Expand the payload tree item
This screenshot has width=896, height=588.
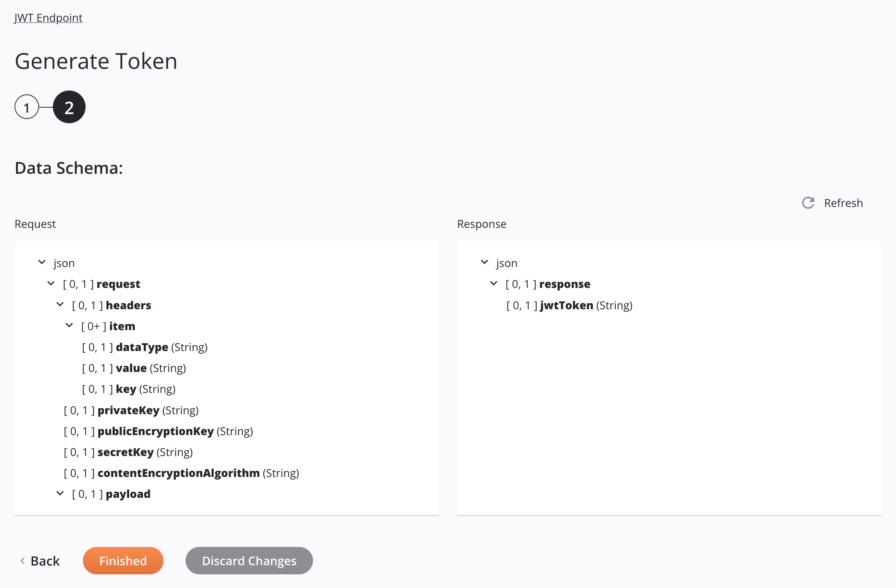pyautogui.click(x=60, y=494)
